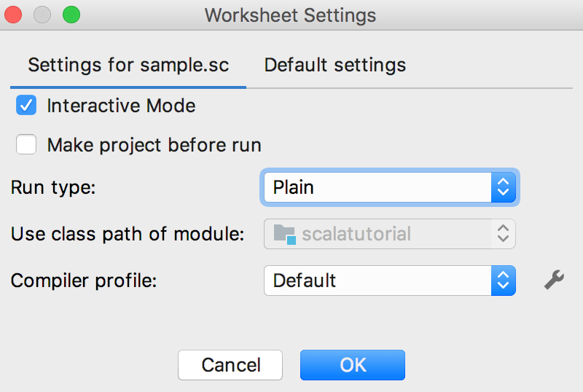583x392 pixels.
Task: Open compiler profile settings via wrench icon
Action: 554,280
